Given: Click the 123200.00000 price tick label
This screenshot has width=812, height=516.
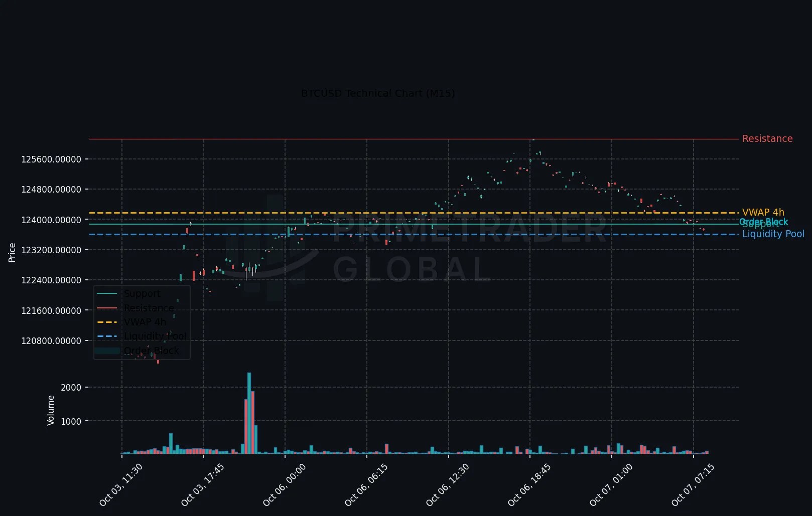Looking at the screenshot, I should pyautogui.click(x=51, y=250).
